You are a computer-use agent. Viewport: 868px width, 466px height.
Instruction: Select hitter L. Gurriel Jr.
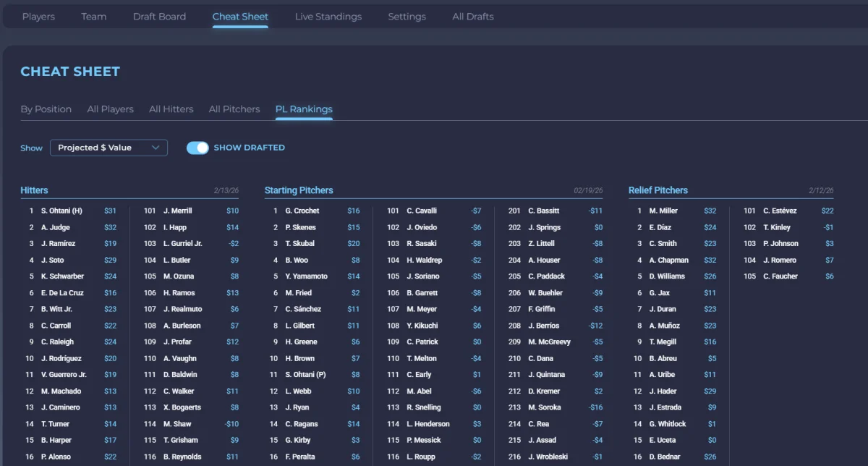pyautogui.click(x=183, y=244)
